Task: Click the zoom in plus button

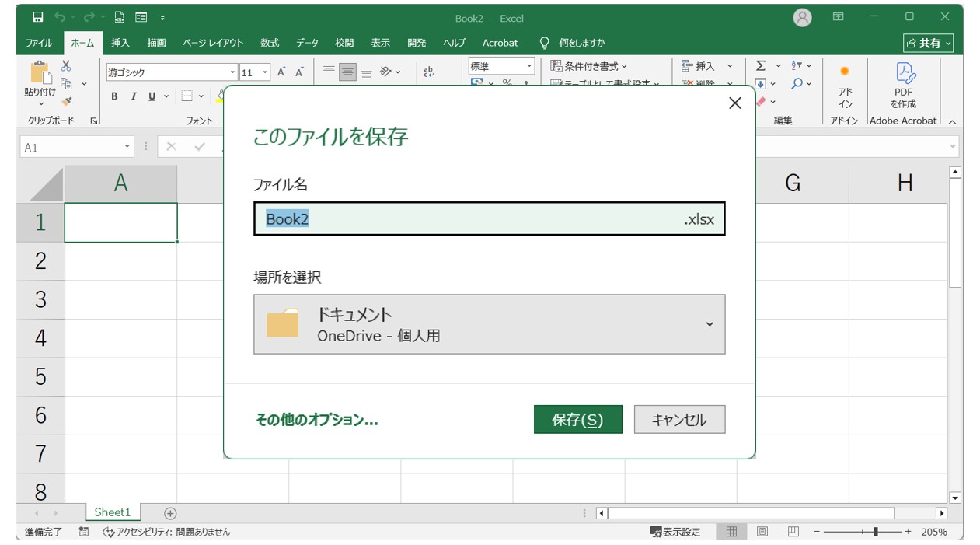Action: tap(907, 532)
